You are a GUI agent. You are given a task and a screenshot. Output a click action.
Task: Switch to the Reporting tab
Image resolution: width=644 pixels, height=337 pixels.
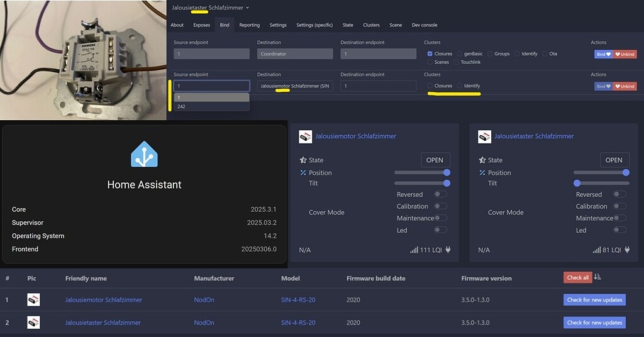pyautogui.click(x=249, y=25)
